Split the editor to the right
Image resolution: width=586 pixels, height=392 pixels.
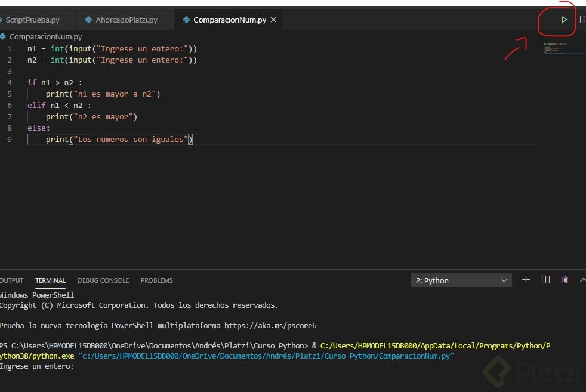(582, 20)
